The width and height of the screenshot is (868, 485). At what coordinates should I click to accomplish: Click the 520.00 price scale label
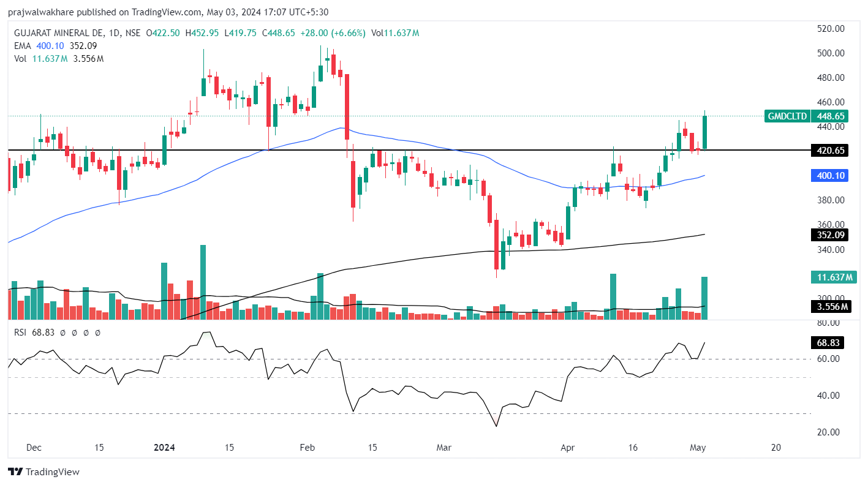pos(831,29)
